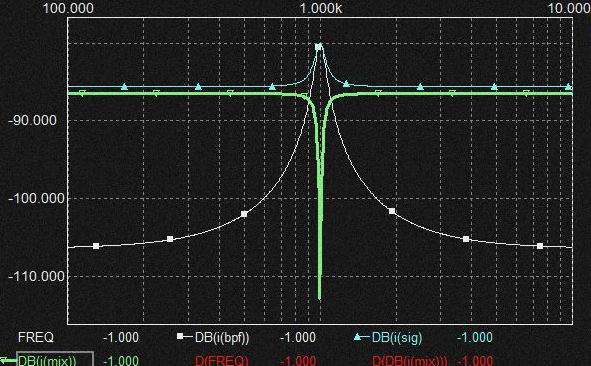Click the FREQ cursor label
Viewport: 591px width, 366px height.
point(36,337)
